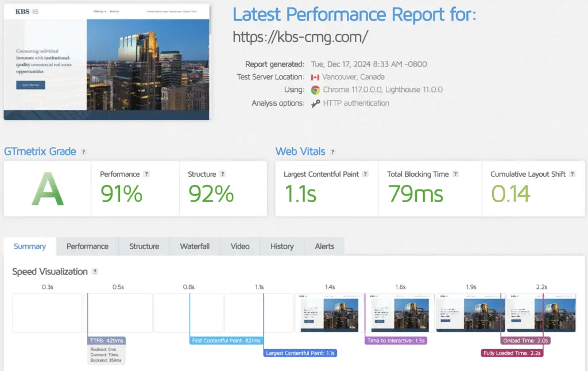Click the kbs-cmg.com URL link
588x371 pixels.
point(300,37)
